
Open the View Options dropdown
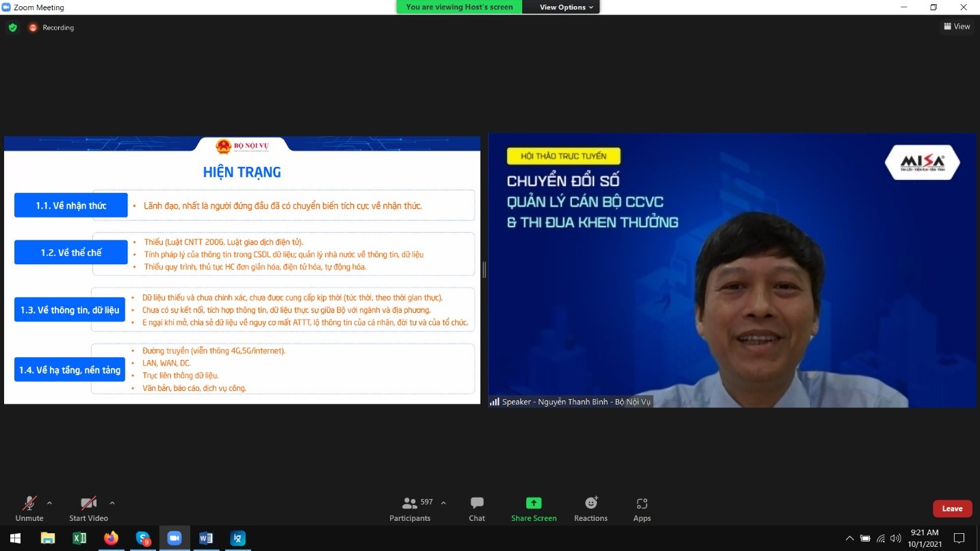coord(566,7)
